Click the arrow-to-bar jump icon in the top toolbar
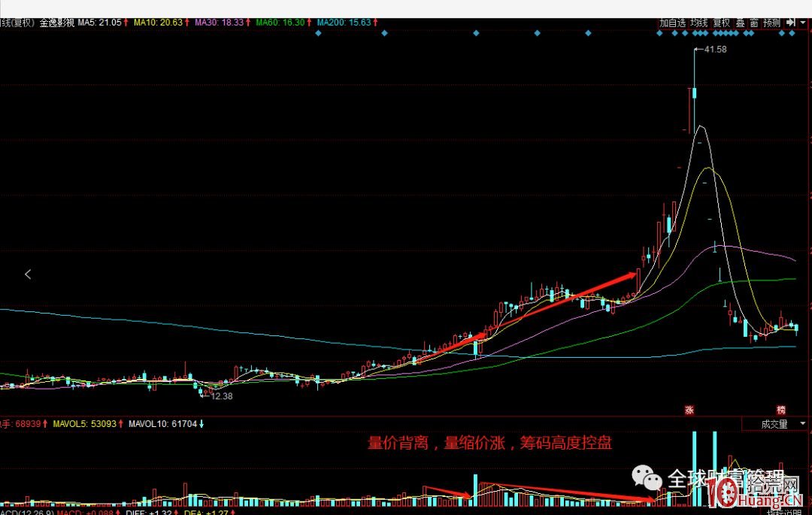 coord(791,23)
